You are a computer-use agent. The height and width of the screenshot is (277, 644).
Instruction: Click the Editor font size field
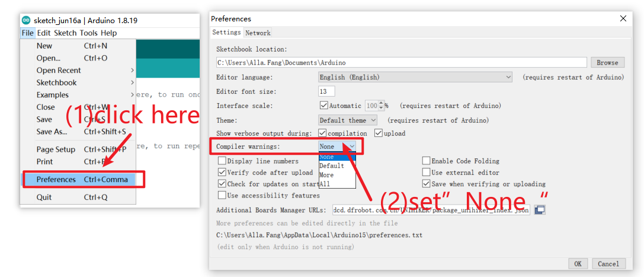pyautogui.click(x=326, y=91)
